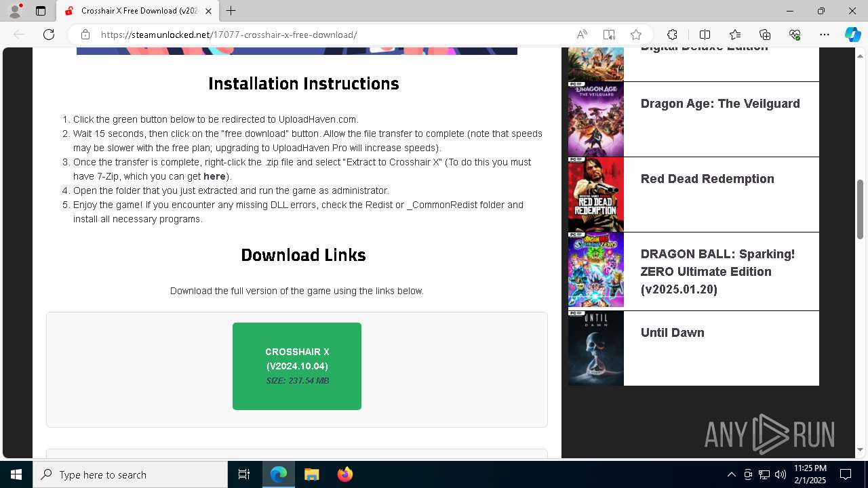Open the tab actions menu icon

pyautogui.click(x=41, y=11)
